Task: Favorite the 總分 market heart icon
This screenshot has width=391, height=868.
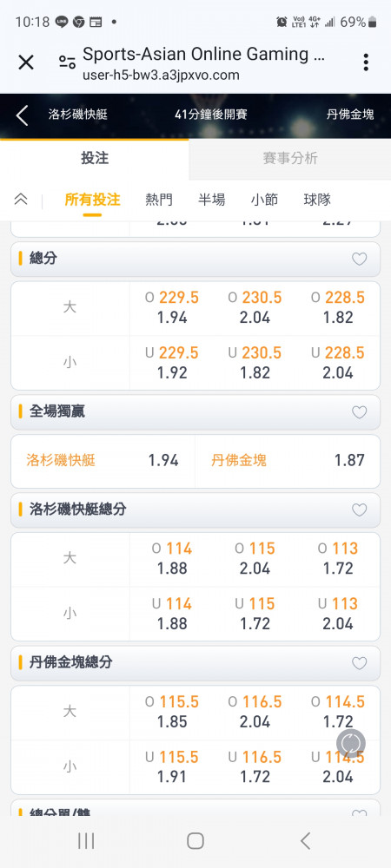Action: point(360,259)
